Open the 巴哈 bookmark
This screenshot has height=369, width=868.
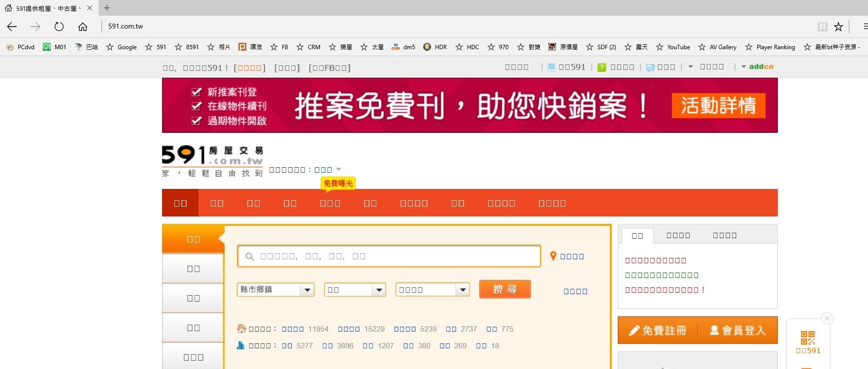point(86,47)
